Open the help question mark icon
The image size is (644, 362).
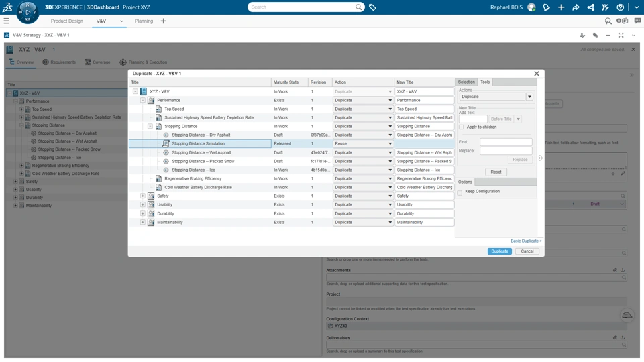[620, 7]
